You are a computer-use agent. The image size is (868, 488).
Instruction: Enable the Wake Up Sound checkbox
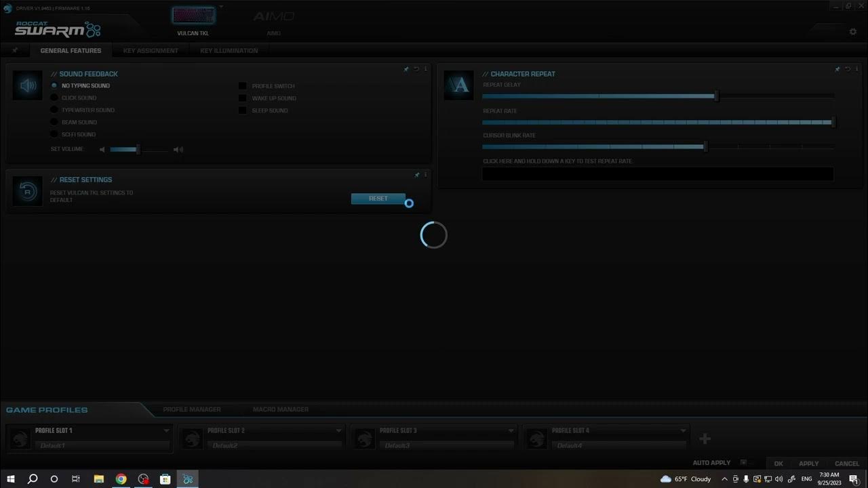[x=242, y=98]
